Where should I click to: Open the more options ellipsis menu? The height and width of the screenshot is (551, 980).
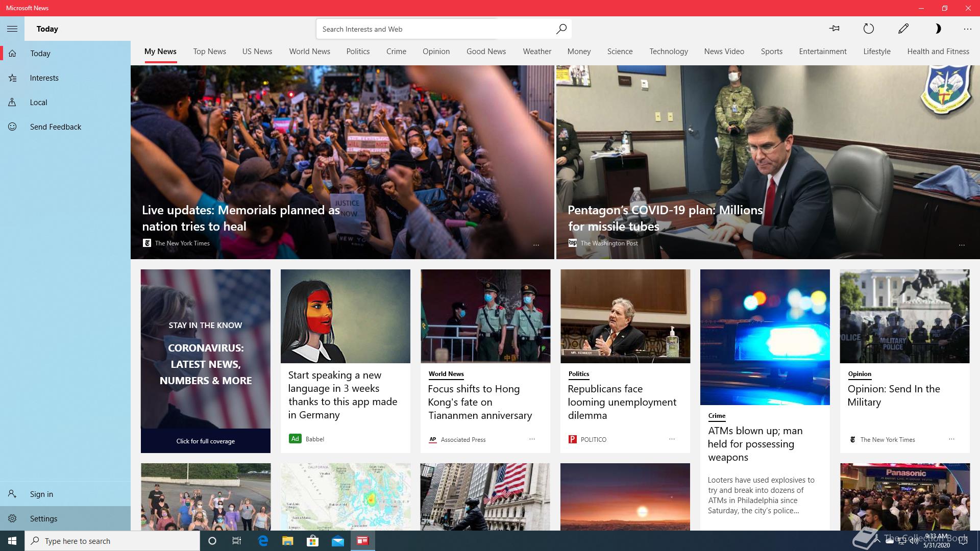(967, 29)
